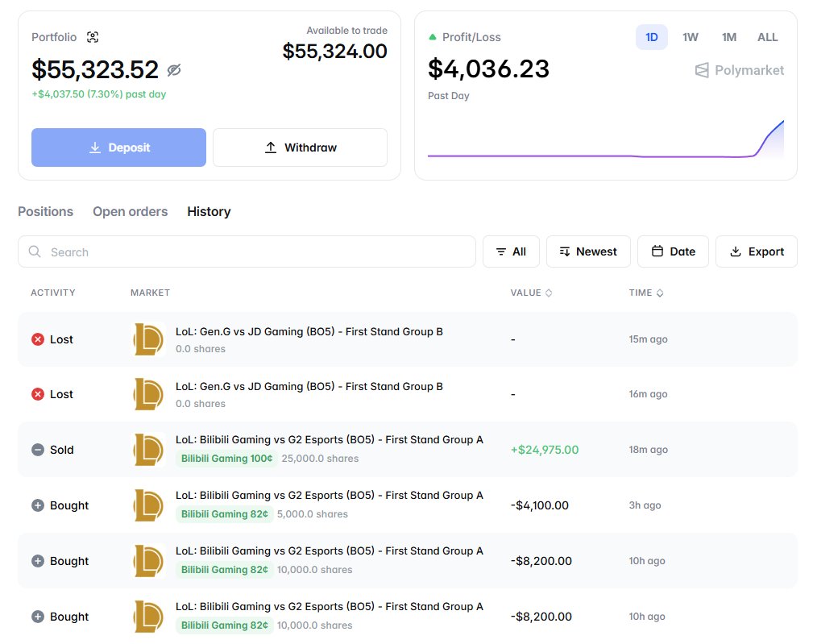This screenshot has width=813, height=644.
Task: Click the magnifier icon in the search box
Action: [x=35, y=251]
